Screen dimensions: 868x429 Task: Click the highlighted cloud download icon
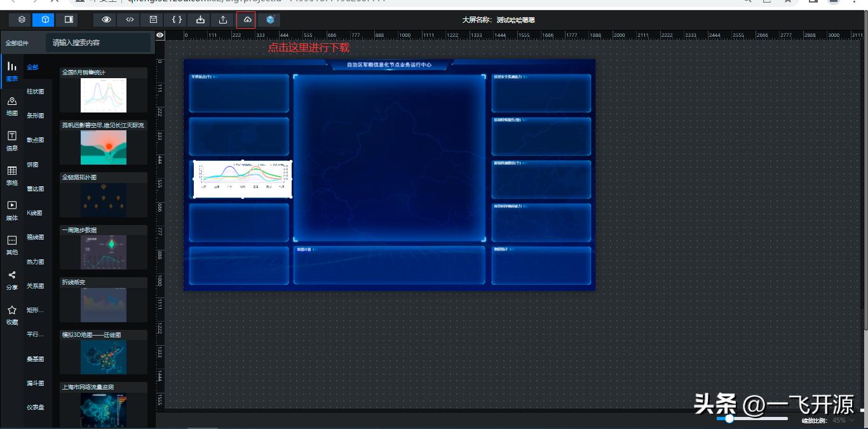click(x=247, y=19)
